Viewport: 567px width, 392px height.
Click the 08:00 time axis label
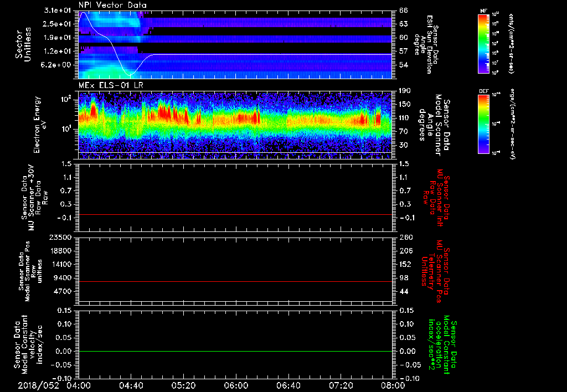coord(393,385)
